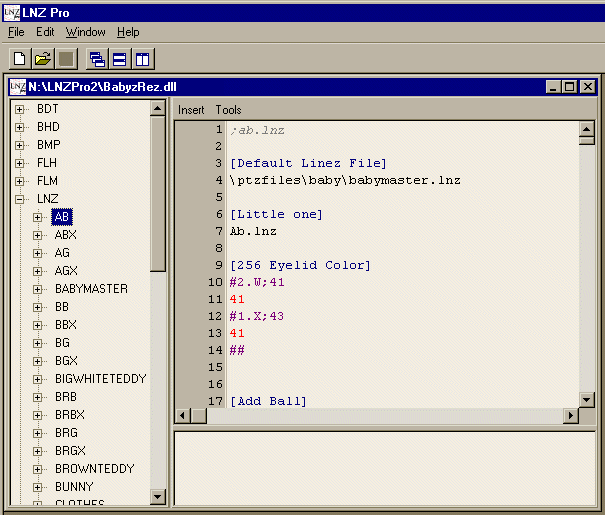Expand the BDT tree node
Viewport: 605px width, 515px height.
point(19,110)
